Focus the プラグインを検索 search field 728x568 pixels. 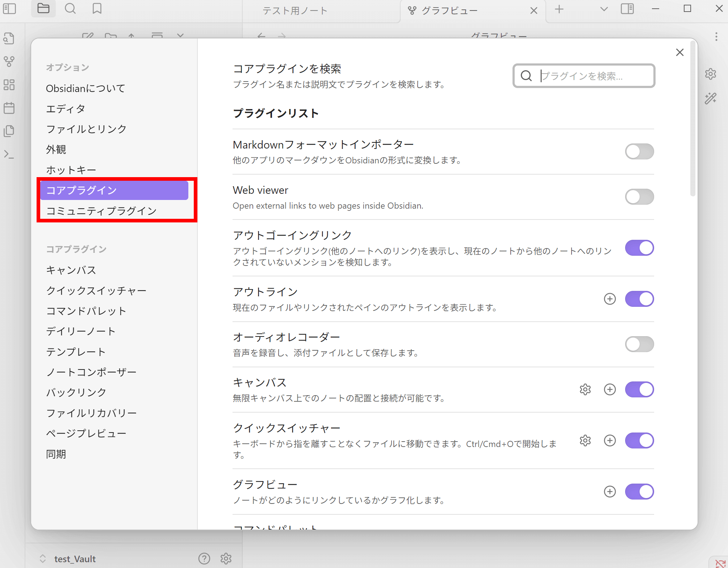click(584, 76)
